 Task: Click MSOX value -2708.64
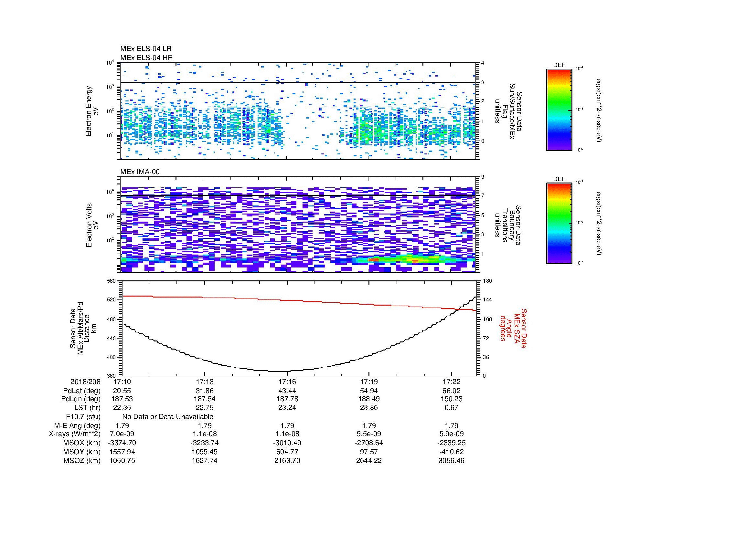tap(369, 443)
